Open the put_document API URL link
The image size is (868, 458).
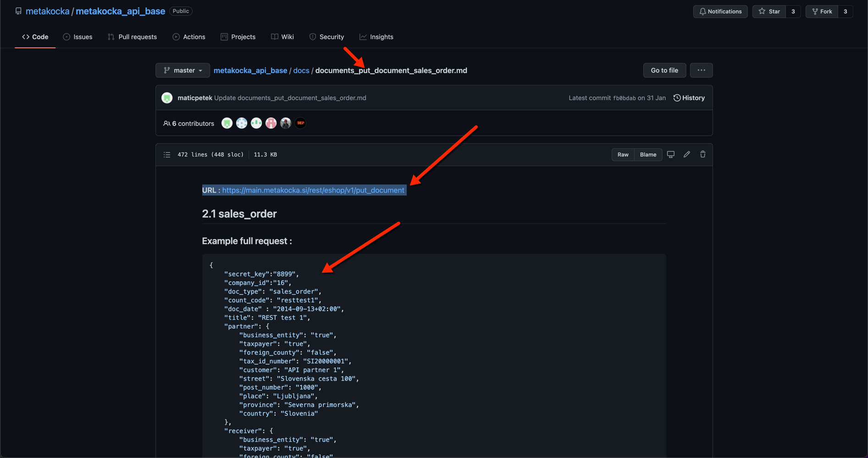click(x=313, y=190)
